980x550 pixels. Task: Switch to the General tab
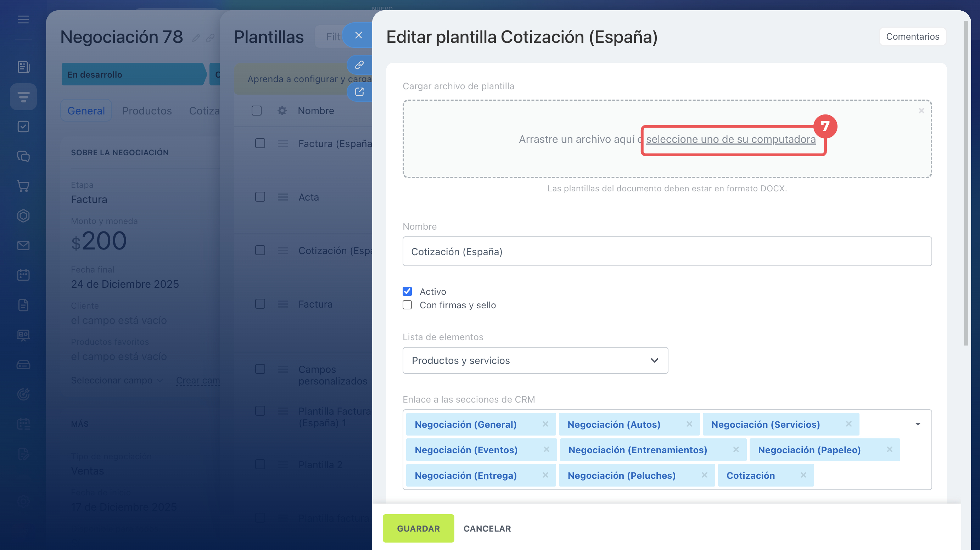(x=86, y=111)
